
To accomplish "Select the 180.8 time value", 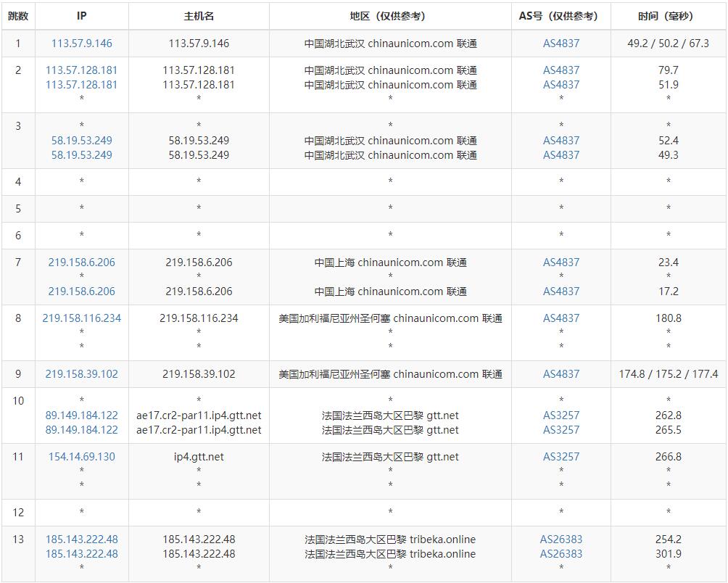I will pyautogui.click(x=668, y=318).
